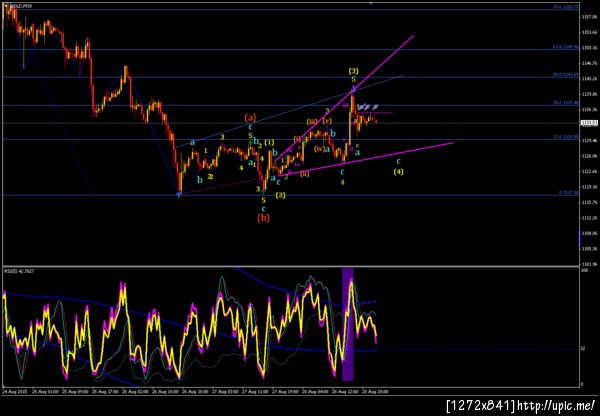Screen dimensions: 600x416
Task: Click the 28 Aug 20:00 time axis label
Action: pos(377,392)
